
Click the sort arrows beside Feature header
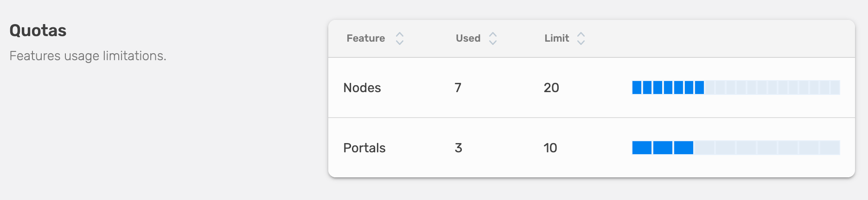[399, 38]
